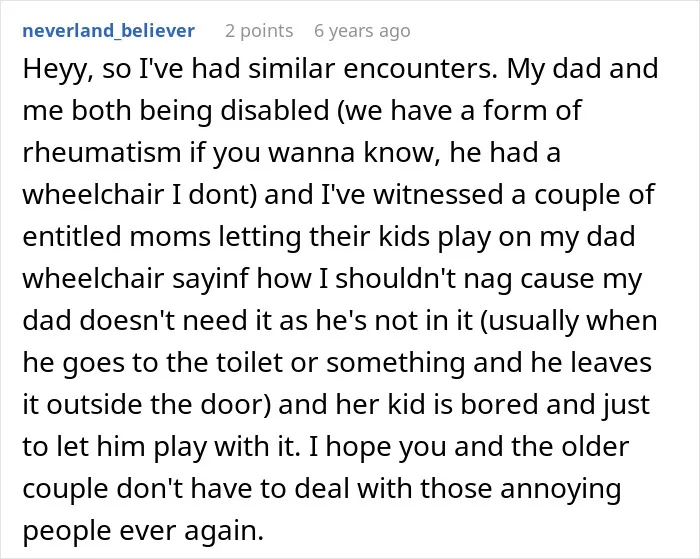Screen dimensions: 700x559
Task: Click the '6 years ago' timestamp
Action: (362, 31)
